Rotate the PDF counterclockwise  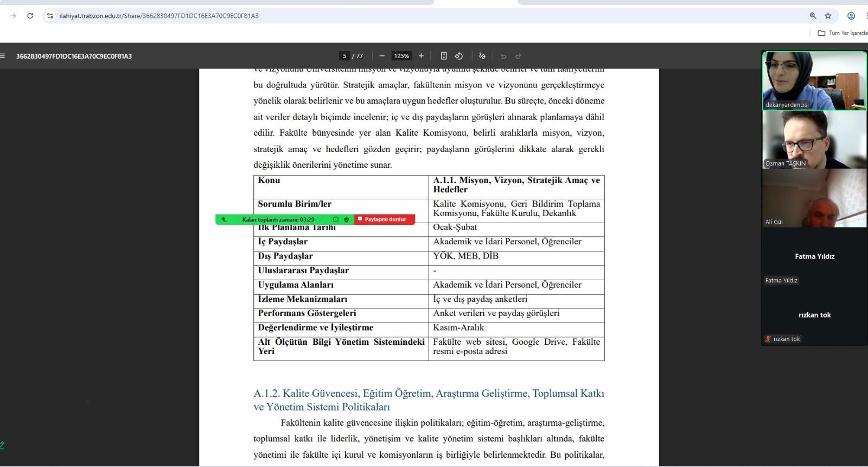coord(459,56)
